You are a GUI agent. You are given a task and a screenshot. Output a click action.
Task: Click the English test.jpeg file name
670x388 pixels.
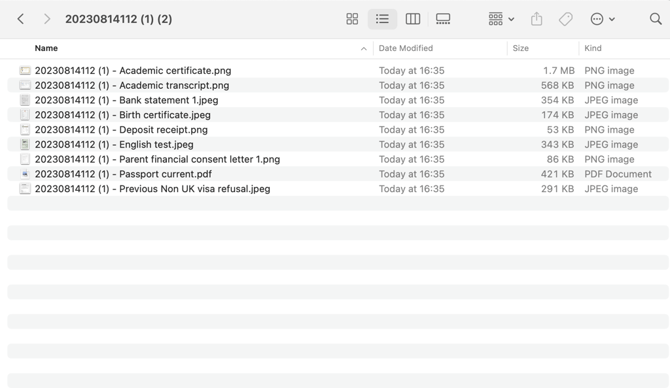pos(114,144)
